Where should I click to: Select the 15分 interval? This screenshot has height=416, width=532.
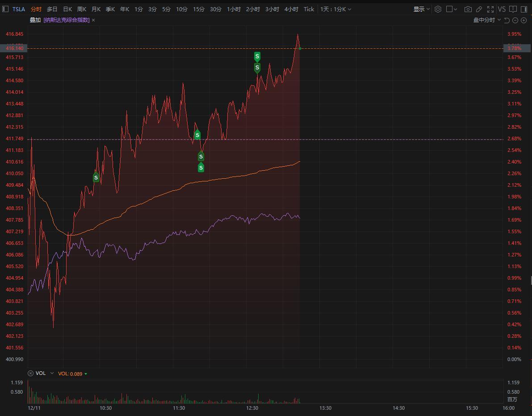pyautogui.click(x=199, y=9)
